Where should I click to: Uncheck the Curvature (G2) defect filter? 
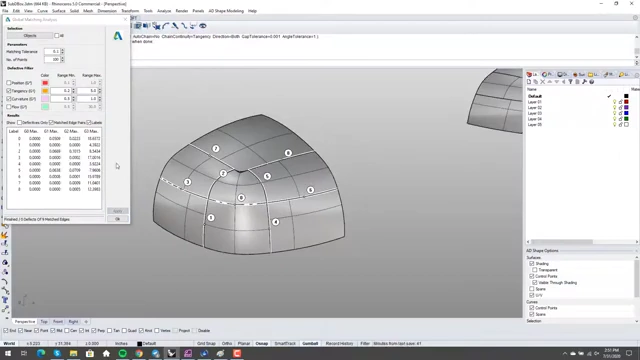click(x=9, y=99)
